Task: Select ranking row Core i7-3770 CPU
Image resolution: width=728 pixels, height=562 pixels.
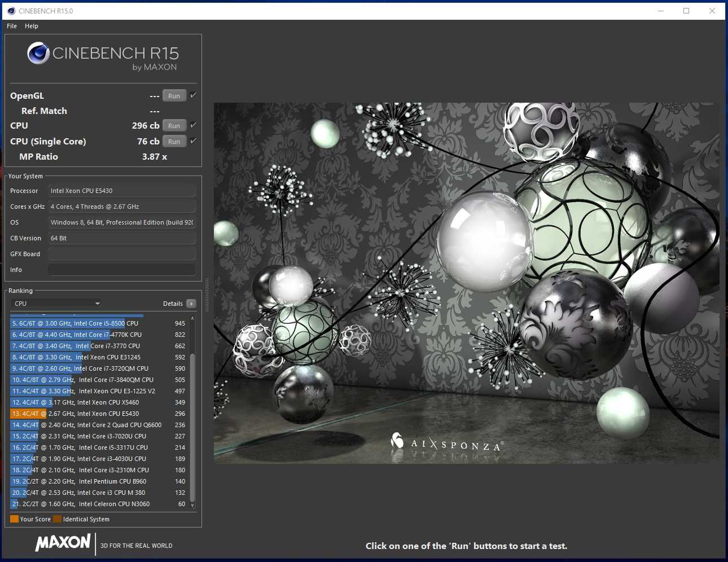Action: (x=99, y=346)
